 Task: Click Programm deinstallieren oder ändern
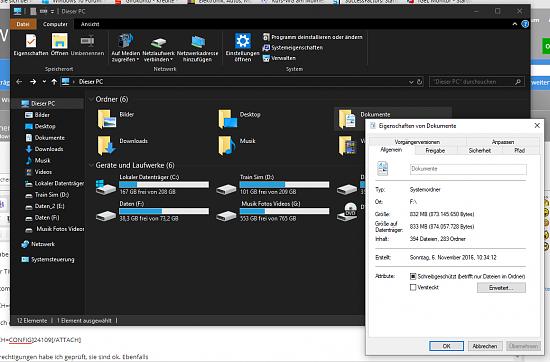[313, 37]
